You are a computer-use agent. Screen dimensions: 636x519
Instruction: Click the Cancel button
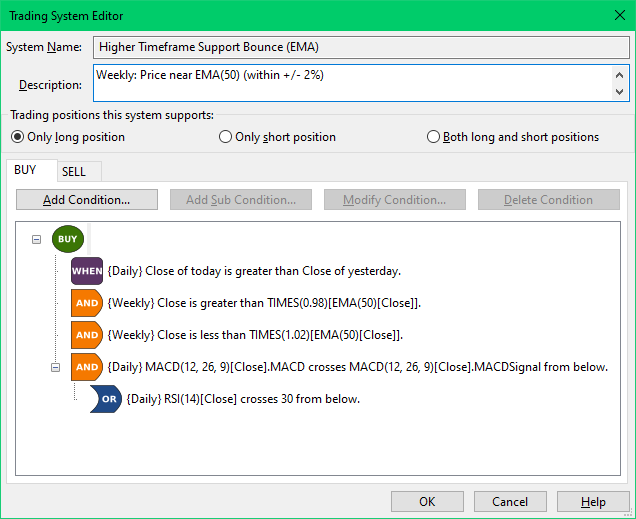(510, 502)
